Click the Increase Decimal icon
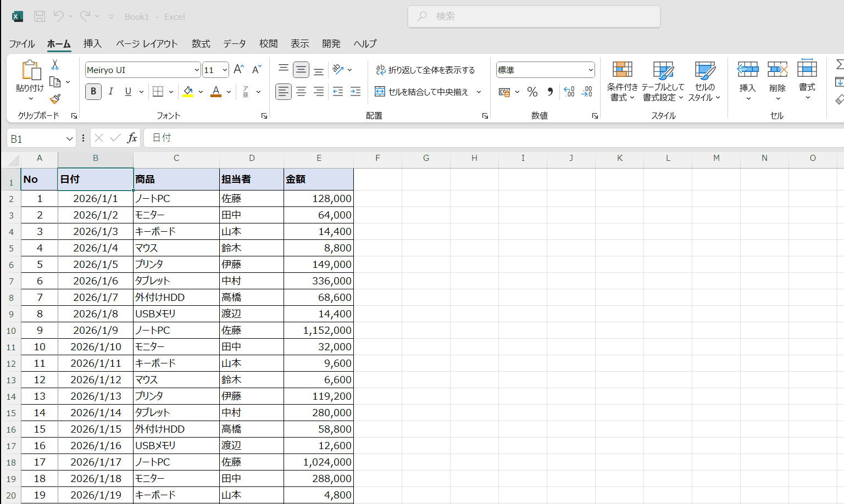Viewport: 844px width, 504px height. point(569,92)
